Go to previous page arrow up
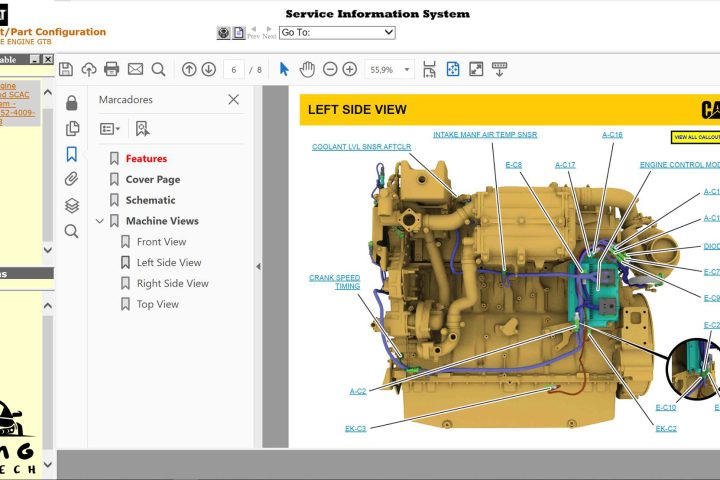The image size is (720, 480). pos(189,69)
